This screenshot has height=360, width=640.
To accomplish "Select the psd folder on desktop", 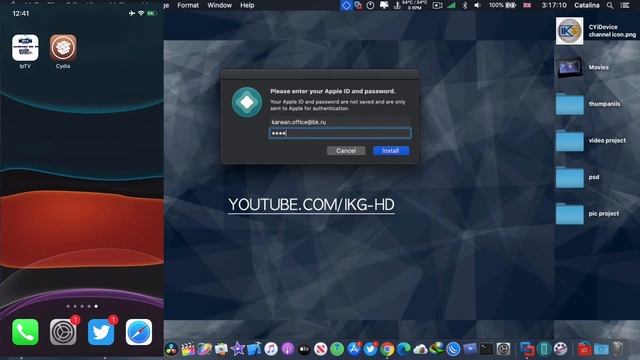I will [x=569, y=177].
